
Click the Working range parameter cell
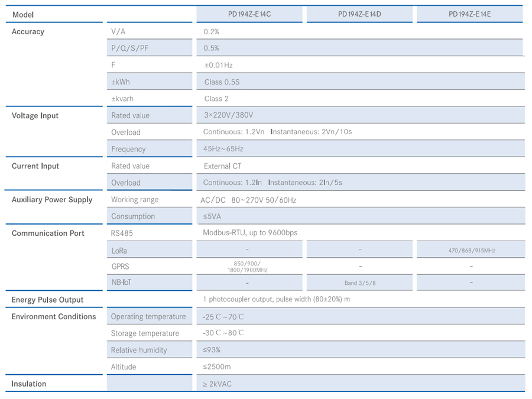click(x=150, y=200)
